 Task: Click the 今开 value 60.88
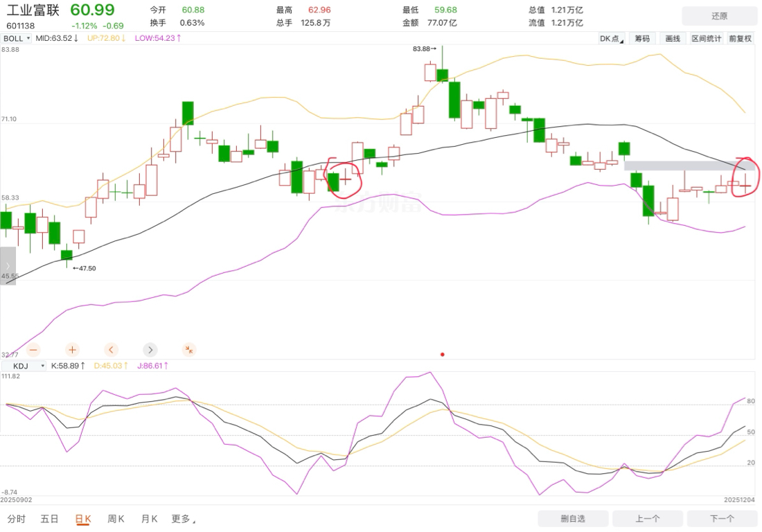[193, 10]
